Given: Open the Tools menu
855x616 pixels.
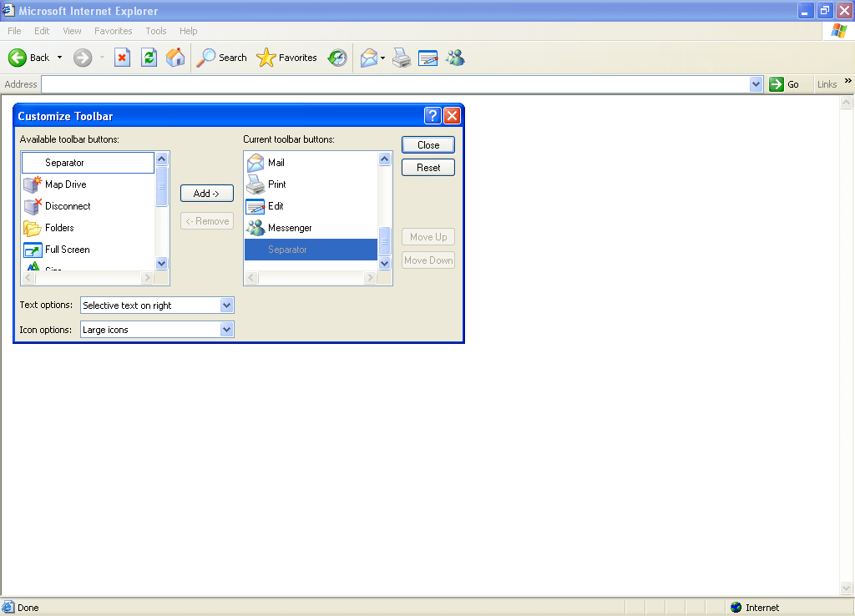Looking at the screenshot, I should point(156,31).
